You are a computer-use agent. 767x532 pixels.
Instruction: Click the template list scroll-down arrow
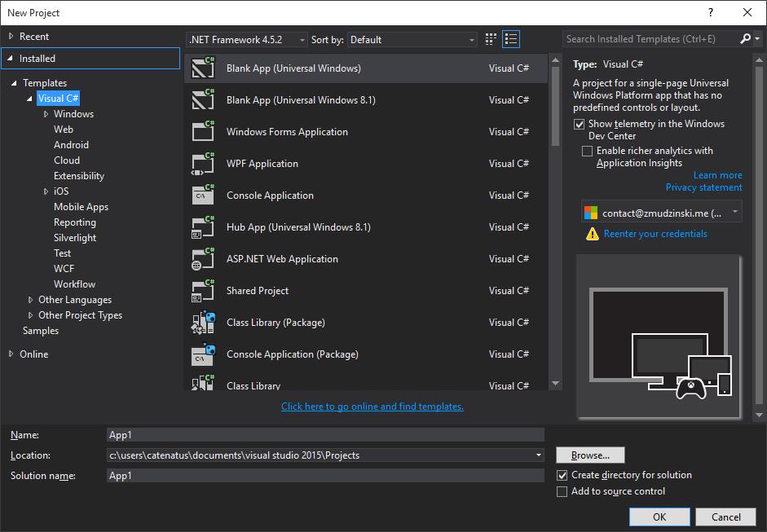click(555, 384)
